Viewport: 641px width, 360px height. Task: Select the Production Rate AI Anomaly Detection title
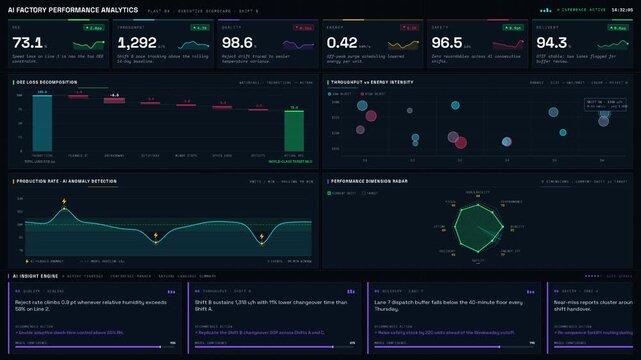click(x=67, y=181)
